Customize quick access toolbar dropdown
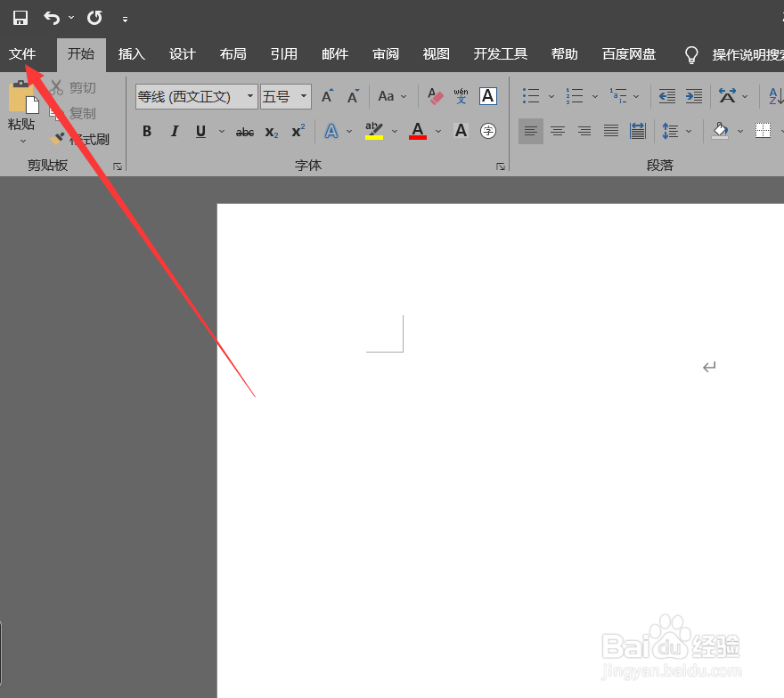784x698 pixels. tap(125, 20)
